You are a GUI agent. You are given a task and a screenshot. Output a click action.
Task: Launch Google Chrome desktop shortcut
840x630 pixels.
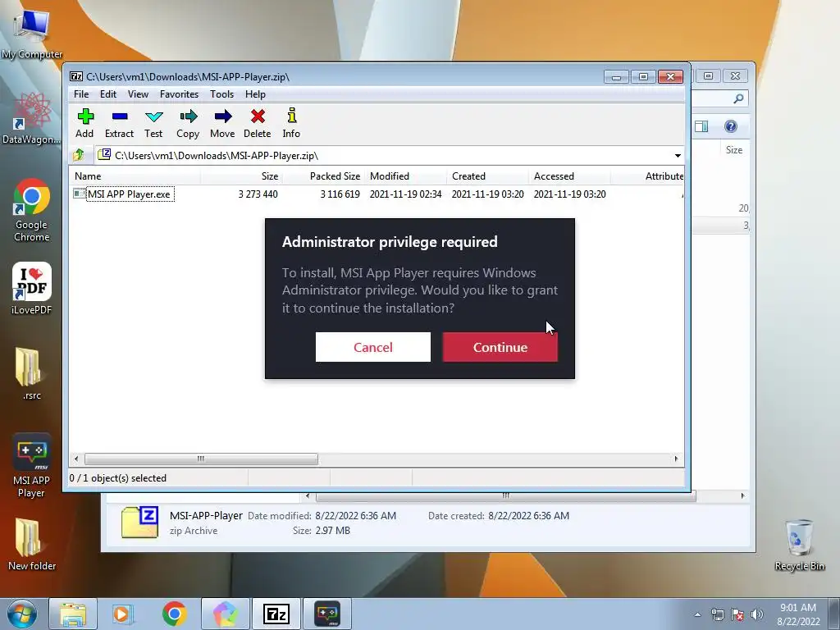(x=32, y=210)
